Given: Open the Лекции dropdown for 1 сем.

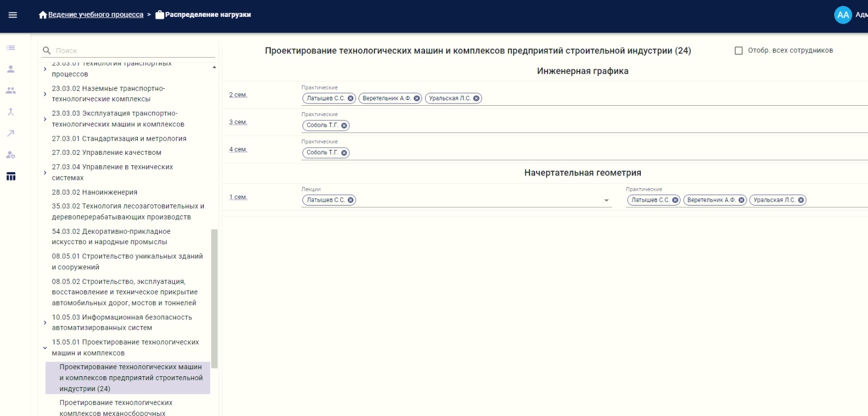Looking at the screenshot, I should click(606, 201).
